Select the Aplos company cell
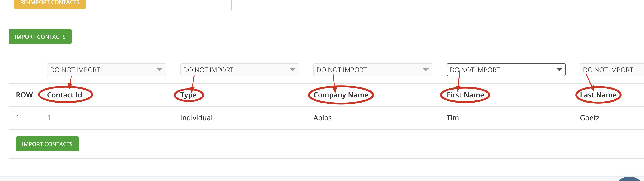644x181 pixels. point(322,118)
